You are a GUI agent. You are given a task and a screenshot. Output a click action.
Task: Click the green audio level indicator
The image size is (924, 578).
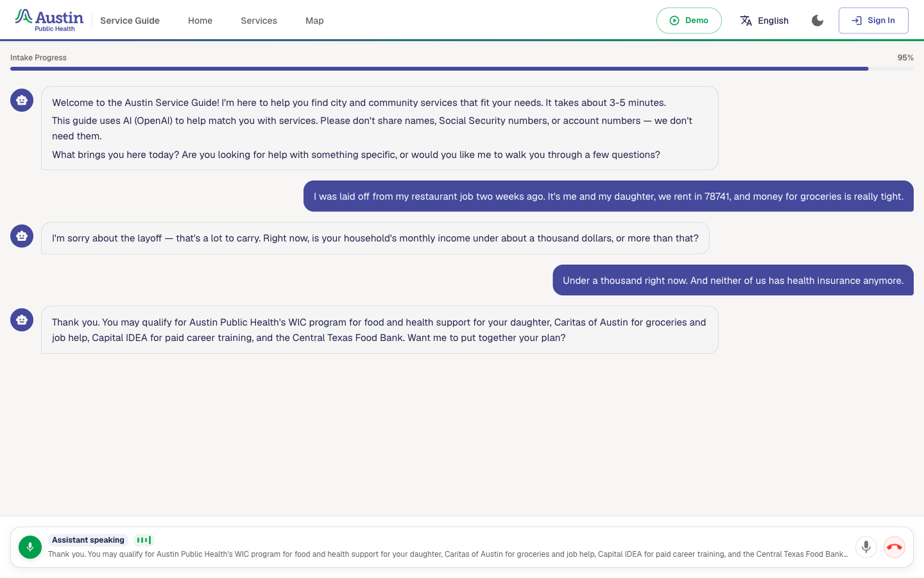[144, 540]
